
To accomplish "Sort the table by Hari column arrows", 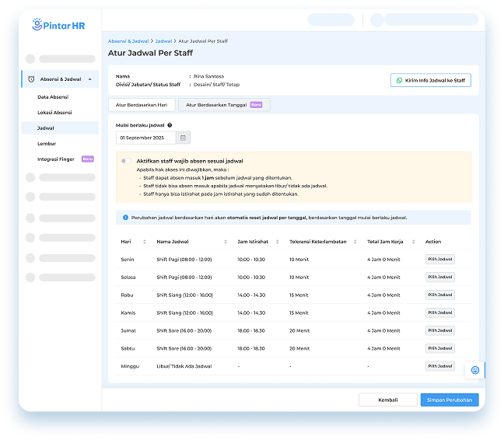I will (x=145, y=242).
